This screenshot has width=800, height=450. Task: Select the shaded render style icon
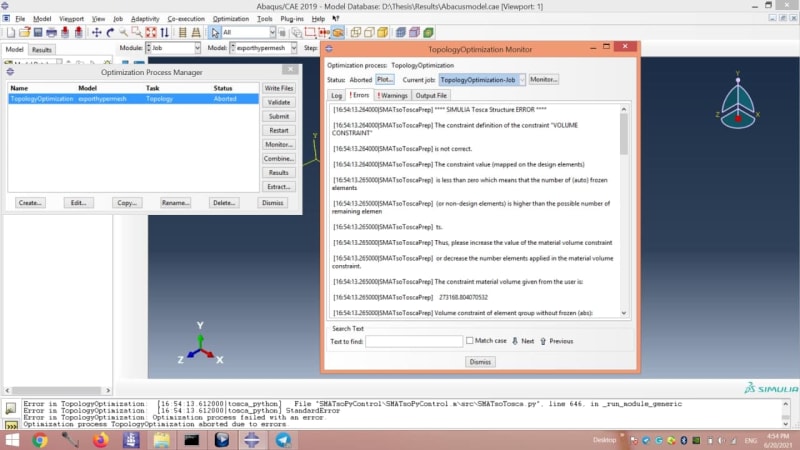pos(383,33)
